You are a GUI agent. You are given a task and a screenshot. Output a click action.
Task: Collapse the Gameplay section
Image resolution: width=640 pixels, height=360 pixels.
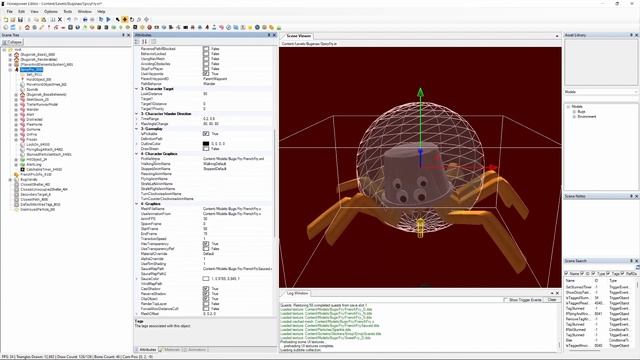[137, 129]
